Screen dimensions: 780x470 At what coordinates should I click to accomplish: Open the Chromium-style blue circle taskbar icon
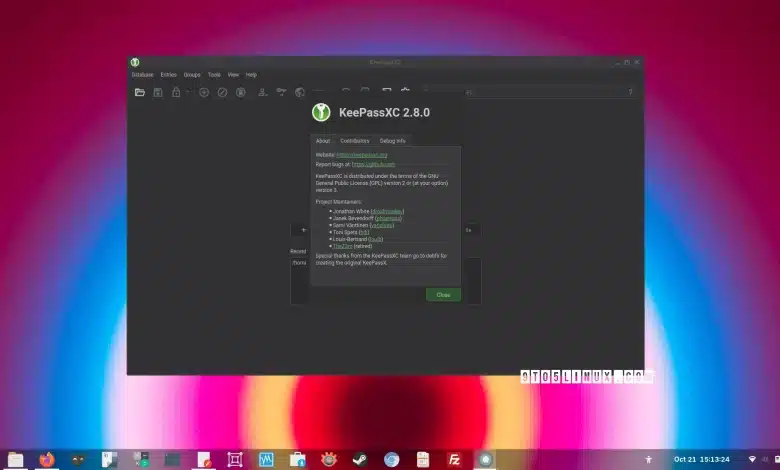391,460
